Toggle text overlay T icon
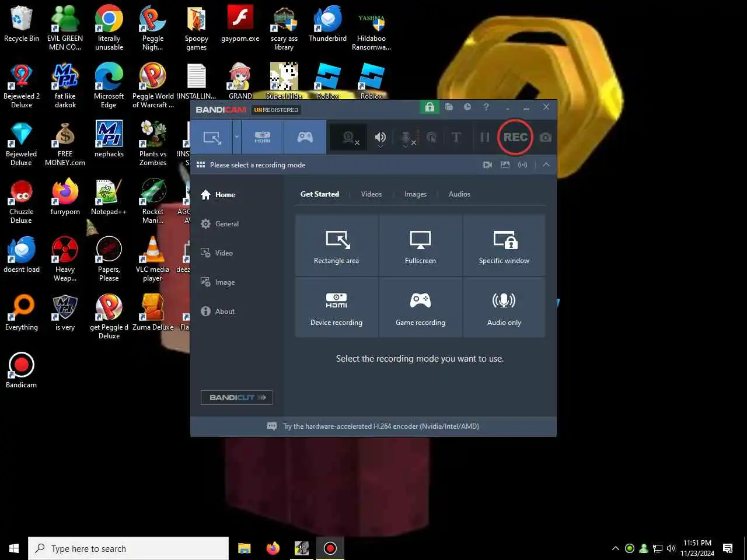 456,138
